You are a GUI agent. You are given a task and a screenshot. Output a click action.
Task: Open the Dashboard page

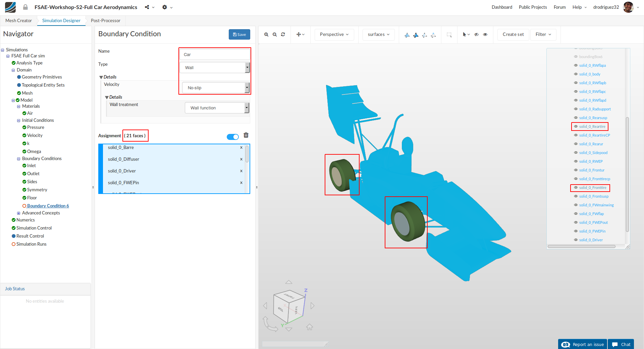(502, 7)
